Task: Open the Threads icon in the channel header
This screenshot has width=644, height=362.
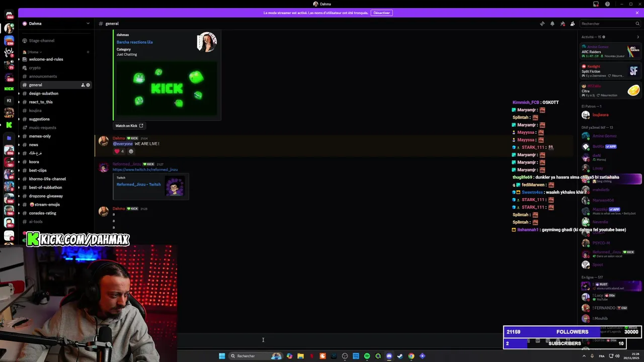Action: (542, 24)
